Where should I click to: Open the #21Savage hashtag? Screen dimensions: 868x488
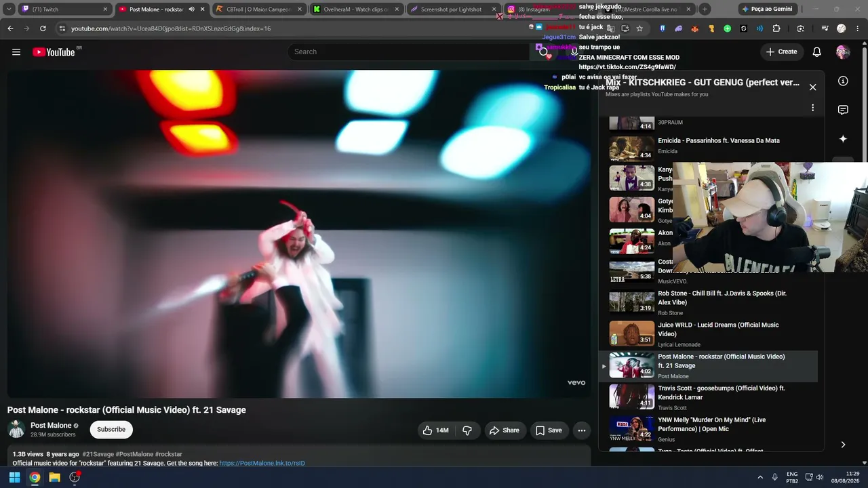tap(98, 454)
